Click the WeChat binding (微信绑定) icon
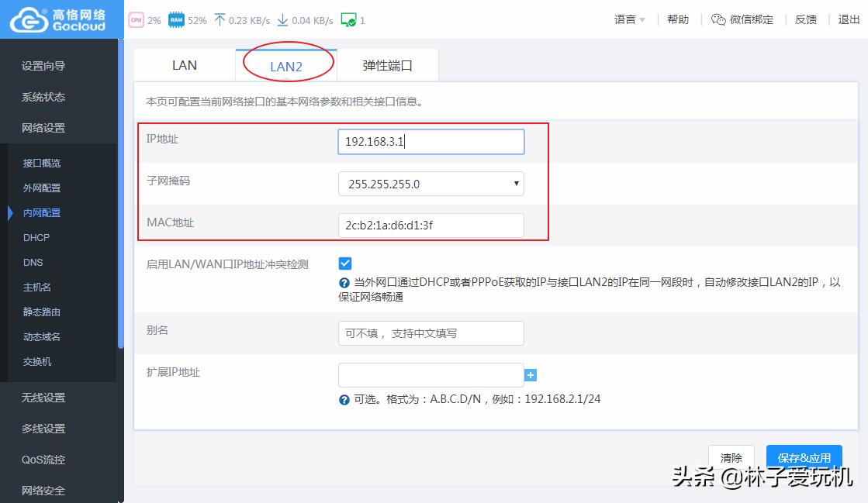 coord(718,19)
